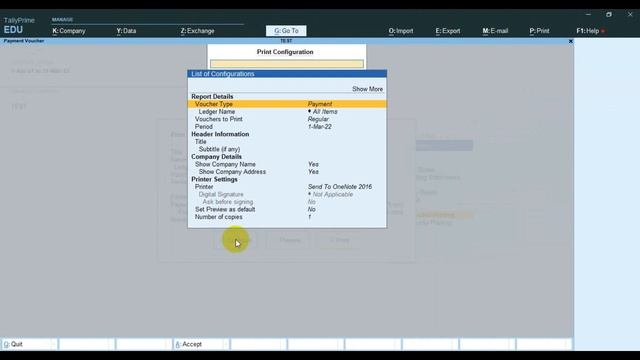Open F1: Help menu
Screen dimensions: 640x360
tap(588, 31)
